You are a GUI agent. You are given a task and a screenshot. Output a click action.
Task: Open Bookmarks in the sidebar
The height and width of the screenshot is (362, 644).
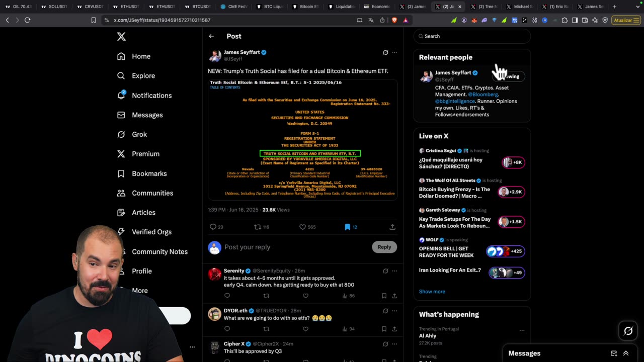tap(142, 173)
